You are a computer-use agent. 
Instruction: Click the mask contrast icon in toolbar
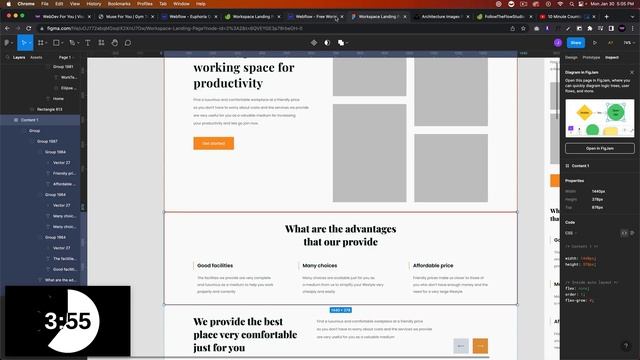pyautogui.click(x=327, y=43)
